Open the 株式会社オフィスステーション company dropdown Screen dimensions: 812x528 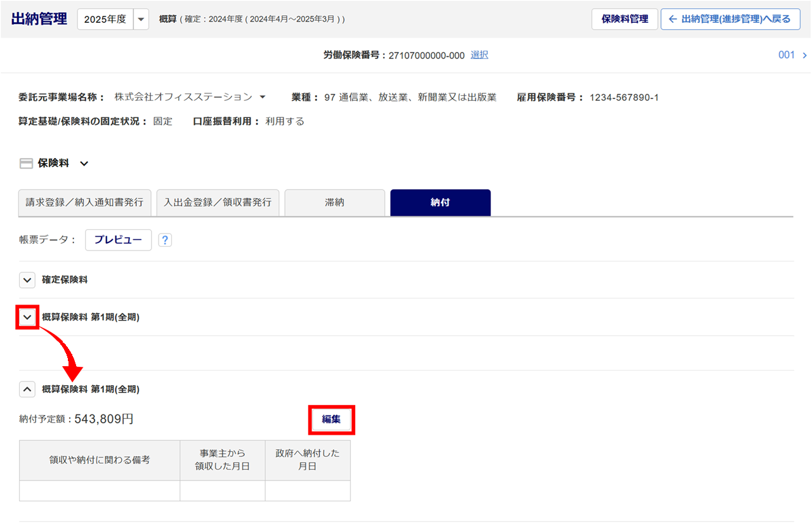(x=263, y=97)
